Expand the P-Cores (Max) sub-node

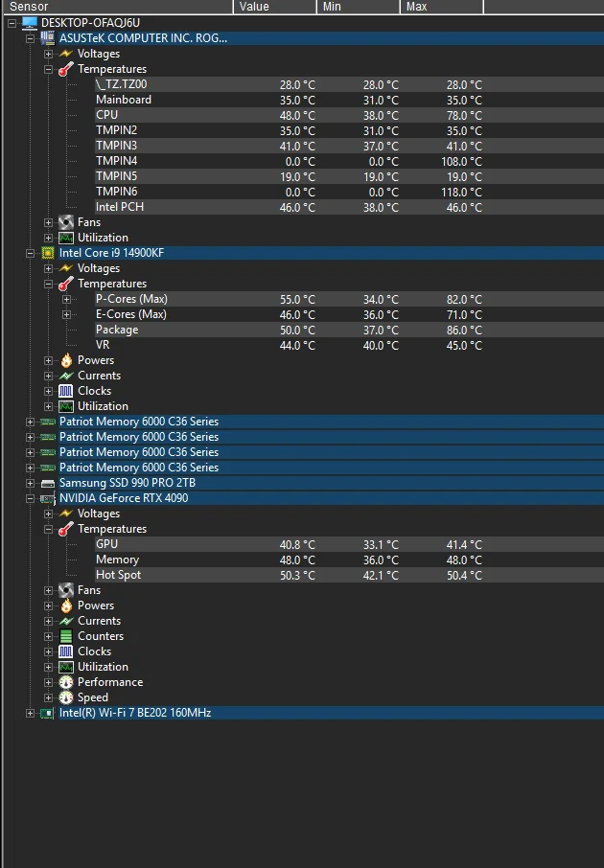(x=66, y=300)
